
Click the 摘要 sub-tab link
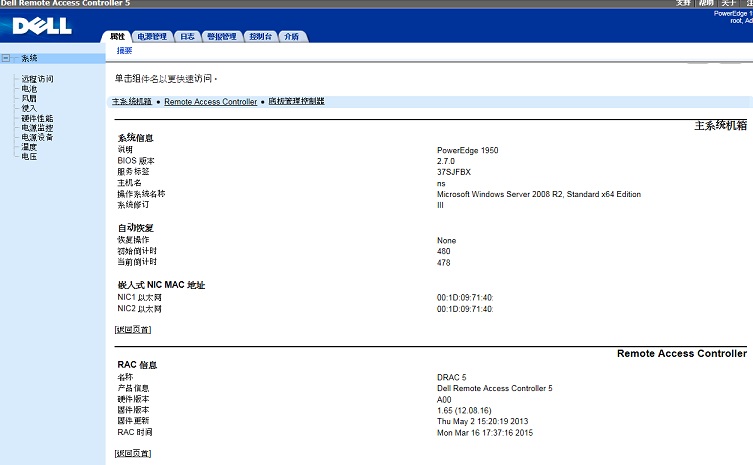124,50
